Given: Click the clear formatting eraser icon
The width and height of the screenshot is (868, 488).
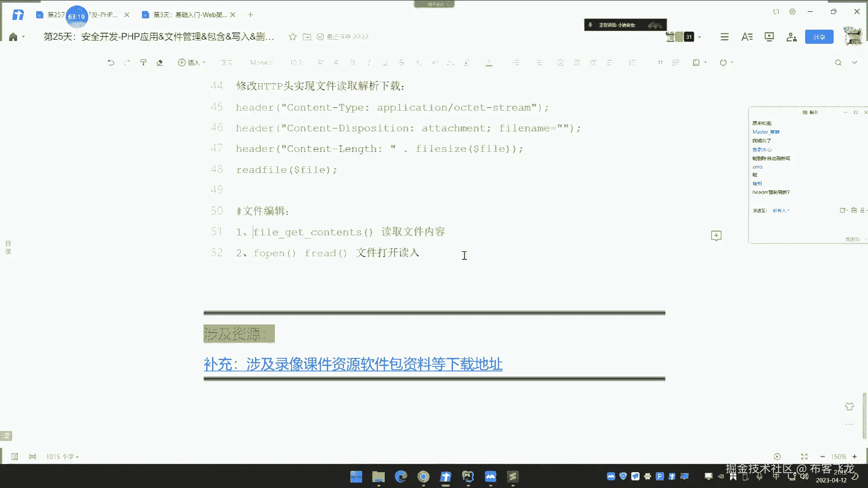Looking at the screenshot, I should (x=160, y=63).
